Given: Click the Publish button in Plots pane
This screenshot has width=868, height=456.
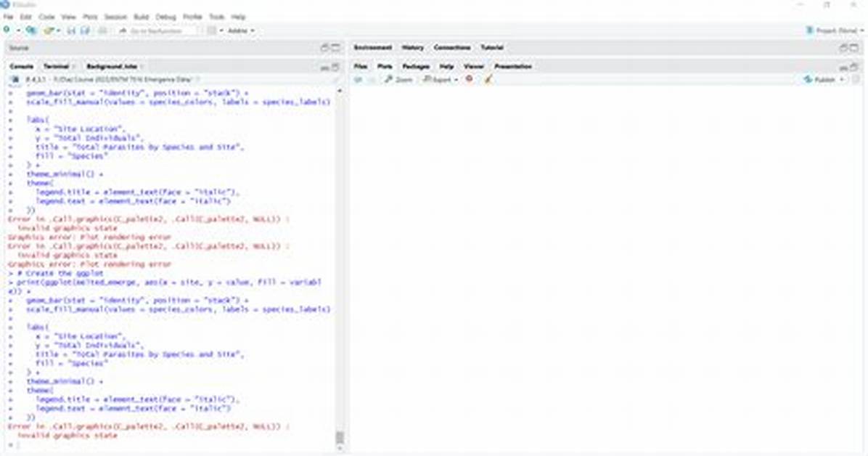Looking at the screenshot, I should click(x=820, y=80).
